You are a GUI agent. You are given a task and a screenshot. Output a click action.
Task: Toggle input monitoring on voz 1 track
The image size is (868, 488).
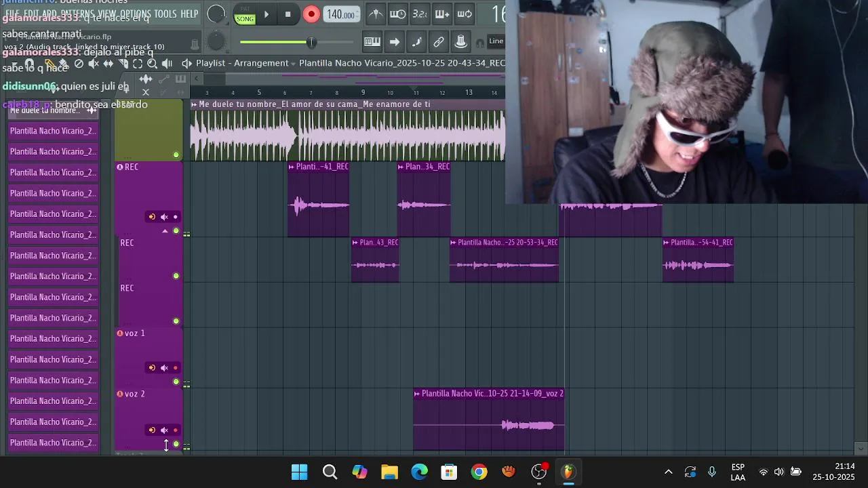(x=152, y=368)
